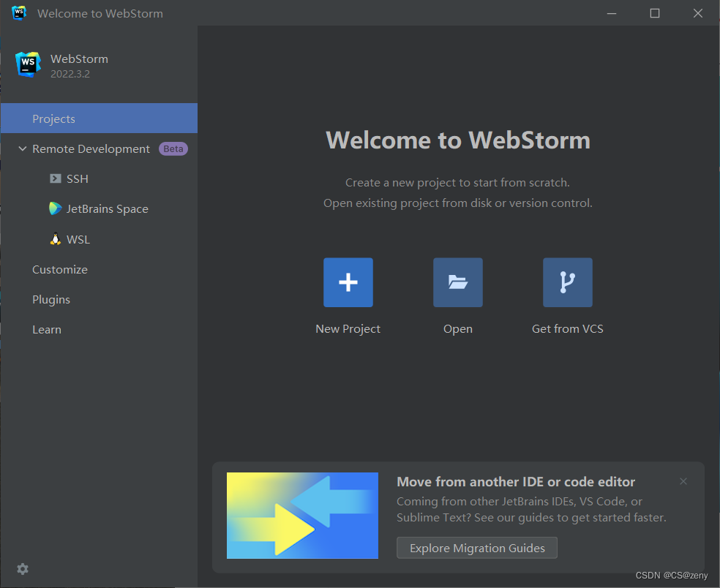Viewport: 720px width, 588px height.
Task: Select the Get from VCS icon
Action: 567,282
